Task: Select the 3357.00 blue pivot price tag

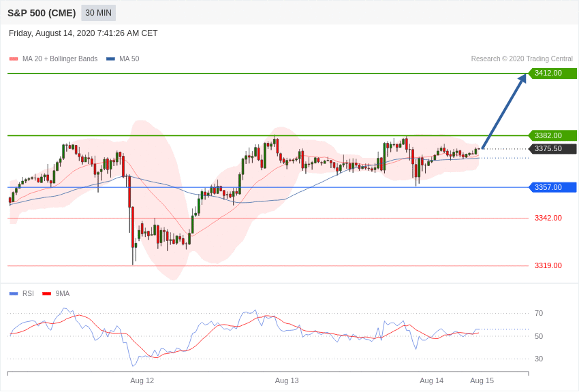Action: (x=552, y=187)
